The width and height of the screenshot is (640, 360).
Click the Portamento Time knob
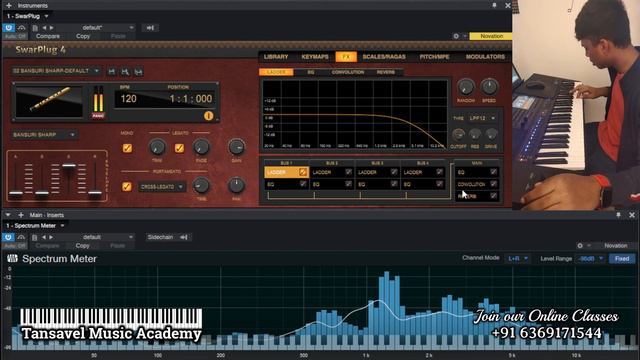[x=201, y=185]
